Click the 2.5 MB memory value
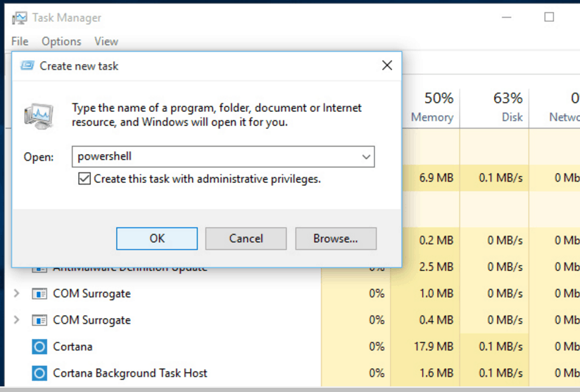 pyautogui.click(x=436, y=267)
